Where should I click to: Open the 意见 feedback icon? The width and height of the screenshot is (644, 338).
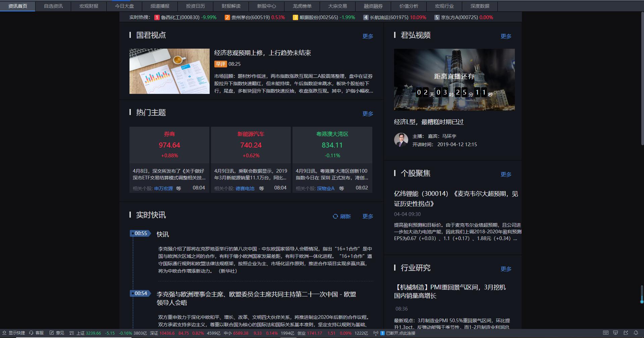pyautogui.click(x=52, y=333)
